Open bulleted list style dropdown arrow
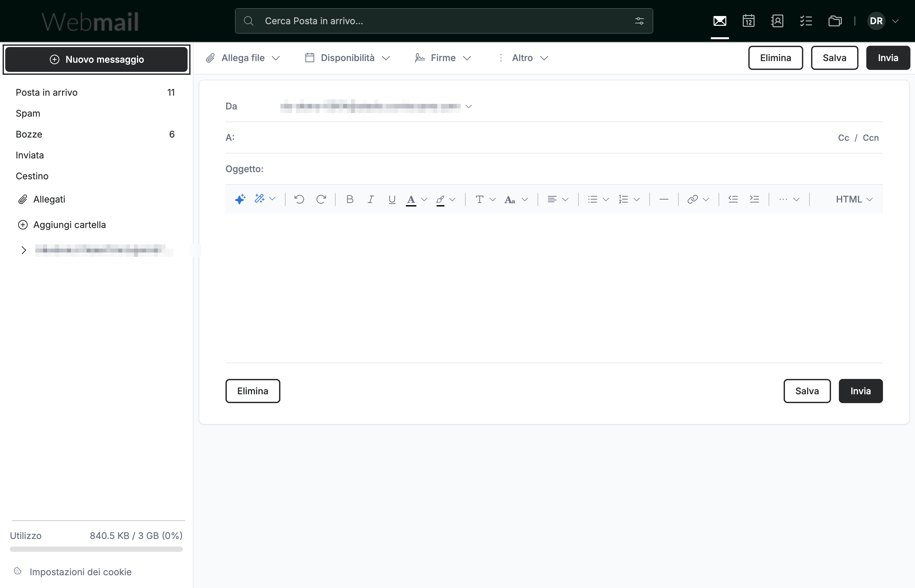Viewport: 915px width, 588px height. 606,199
